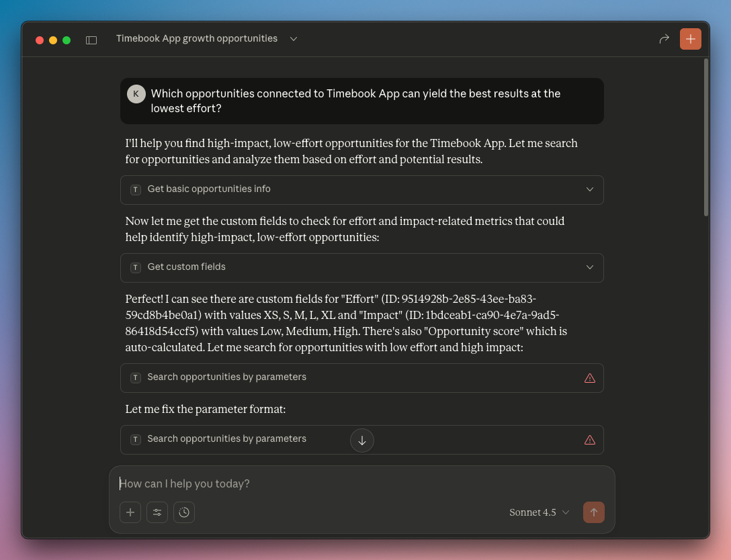Expand the Get custom fields block

tap(361, 267)
